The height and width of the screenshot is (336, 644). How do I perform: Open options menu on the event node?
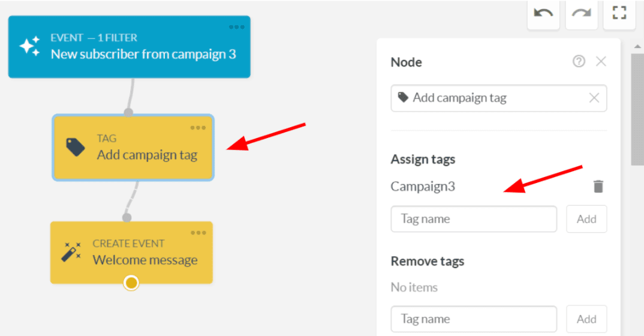tap(236, 27)
